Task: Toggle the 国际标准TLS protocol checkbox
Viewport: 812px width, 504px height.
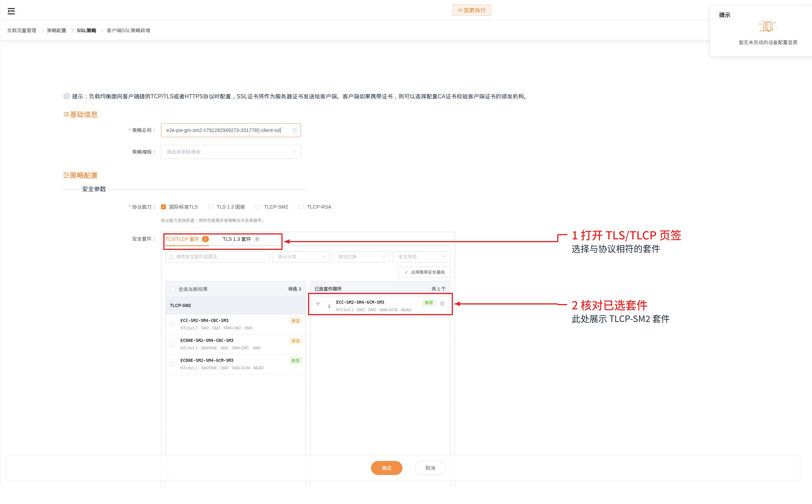Action: pyautogui.click(x=163, y=207)
